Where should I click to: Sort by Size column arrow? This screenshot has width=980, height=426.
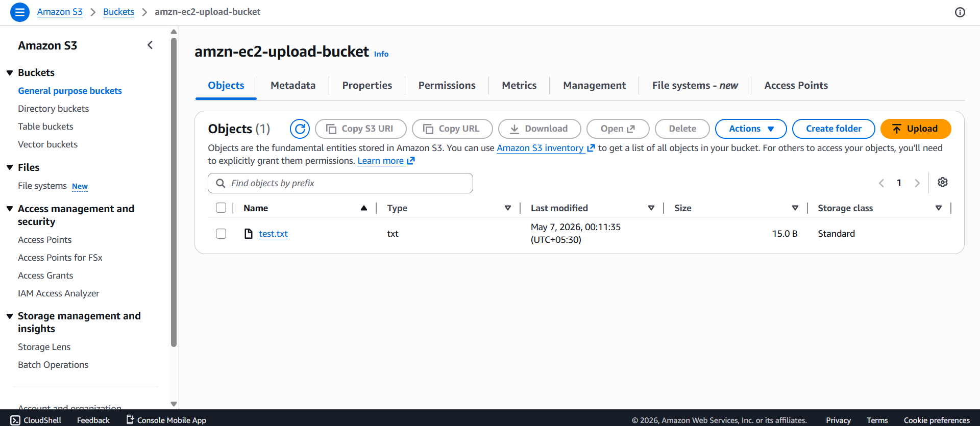(795, 208)
